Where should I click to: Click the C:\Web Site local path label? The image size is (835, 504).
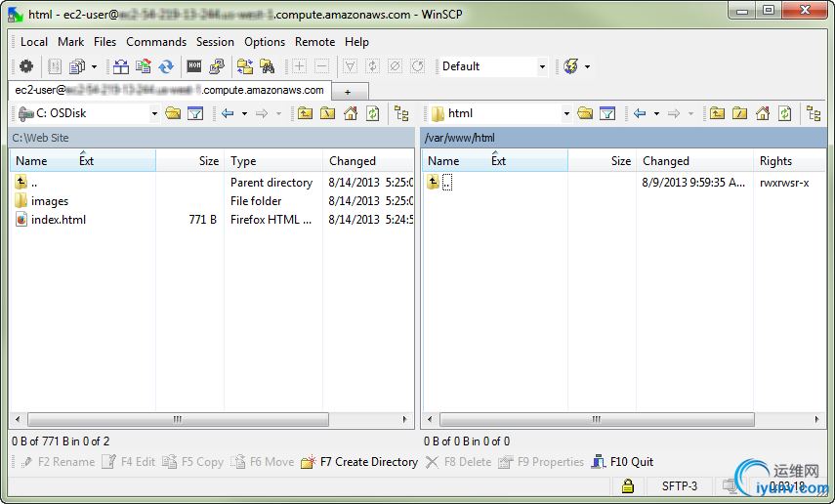pyautogui.click(x=40, y=138)
